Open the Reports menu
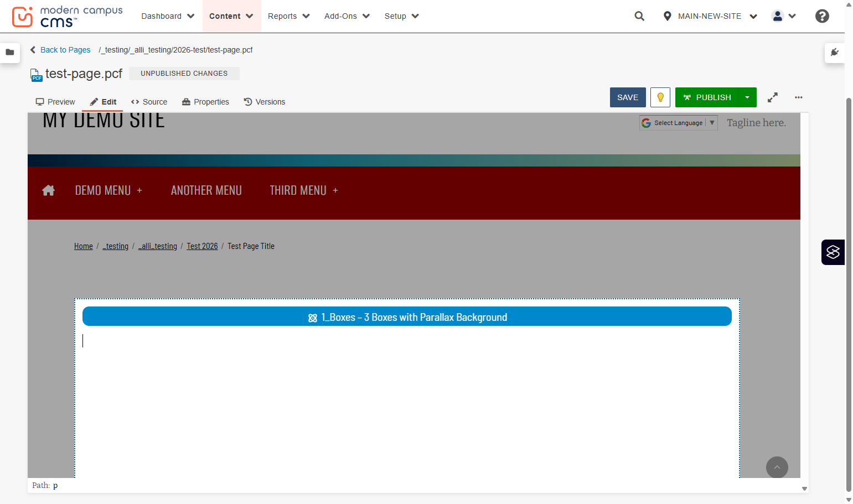 [289, 16]
